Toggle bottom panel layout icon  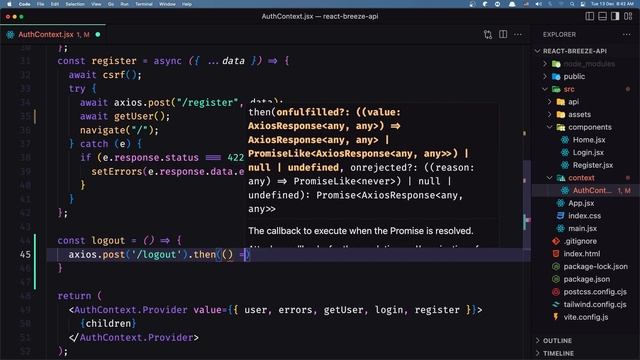pyautogui.click(x=602, y=16)
